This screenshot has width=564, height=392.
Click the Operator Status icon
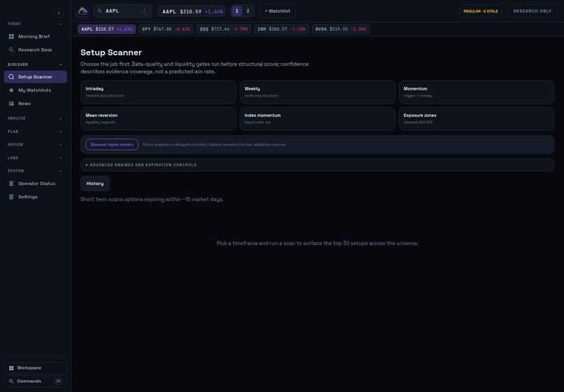11,183
